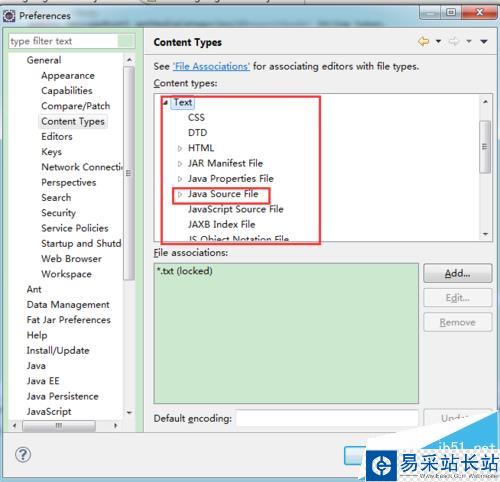The height and width of the screenshot is (482, 500).
Task: Select Java Properties File content type
Action: point(231,179)
